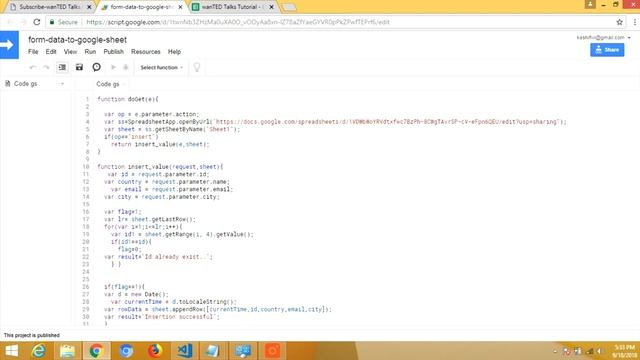The height and width of the screenshot is (360, 640).
Task: Click the blue Share button
Action: [x=607, y=50]
